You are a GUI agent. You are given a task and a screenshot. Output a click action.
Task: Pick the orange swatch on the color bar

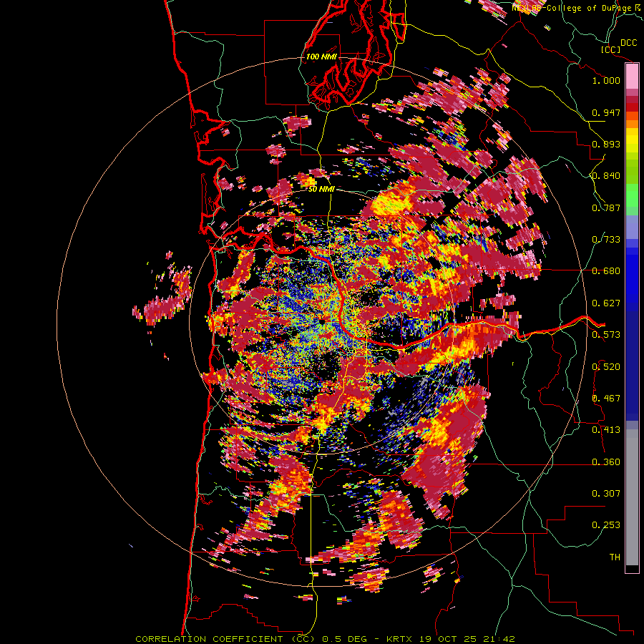pos(632,124)
